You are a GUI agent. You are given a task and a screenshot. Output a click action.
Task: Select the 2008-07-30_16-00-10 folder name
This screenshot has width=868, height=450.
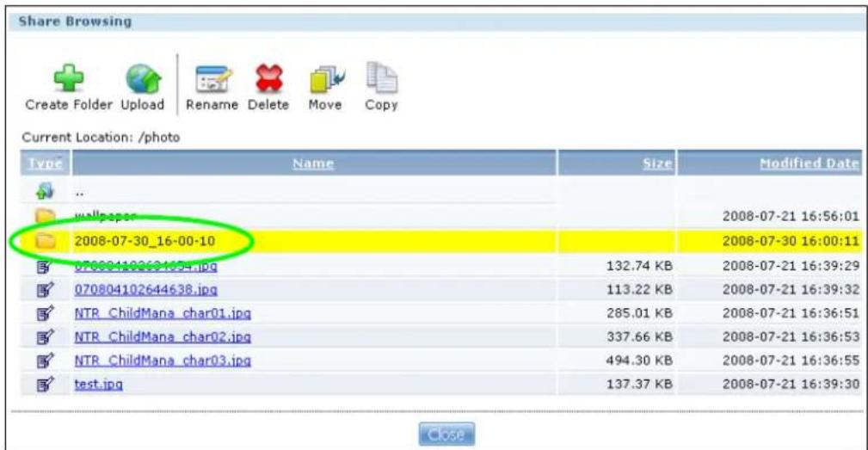click(145, 241)
